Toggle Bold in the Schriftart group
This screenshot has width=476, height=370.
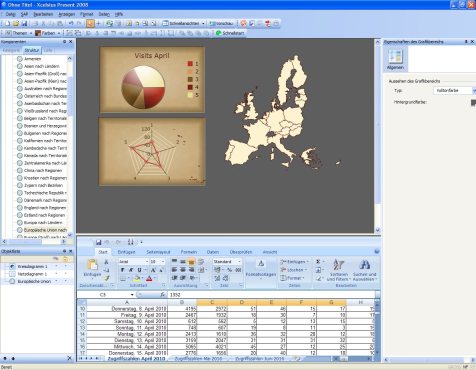123,270
